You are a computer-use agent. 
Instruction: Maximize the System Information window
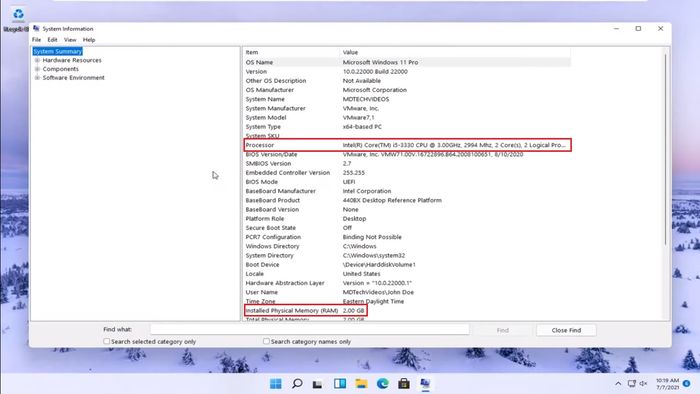638,29
